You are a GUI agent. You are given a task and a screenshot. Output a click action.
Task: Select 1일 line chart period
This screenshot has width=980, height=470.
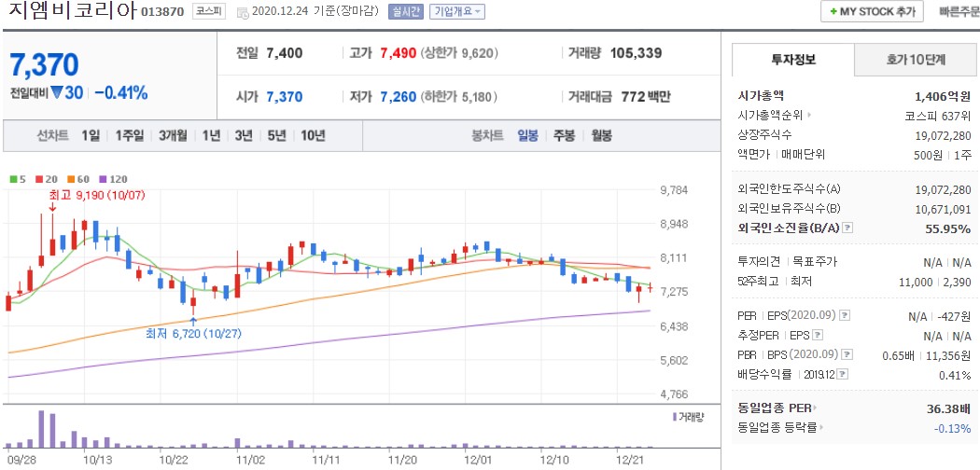pyautogui.click(x=91, y=135)
